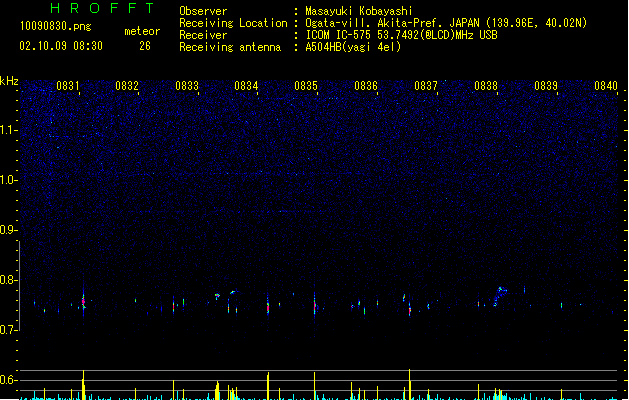Click the 0839 time marker
The image size is (629, 400).
(x=546, y=86)
